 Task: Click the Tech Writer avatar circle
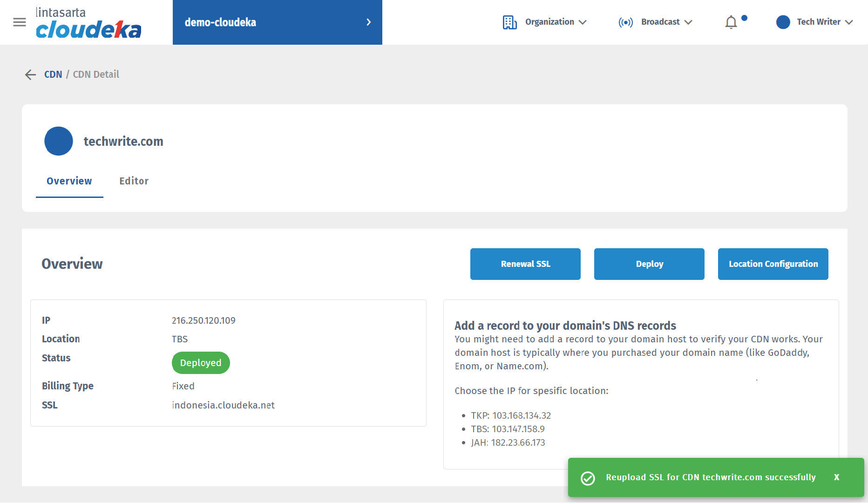[x=783, y=22]
